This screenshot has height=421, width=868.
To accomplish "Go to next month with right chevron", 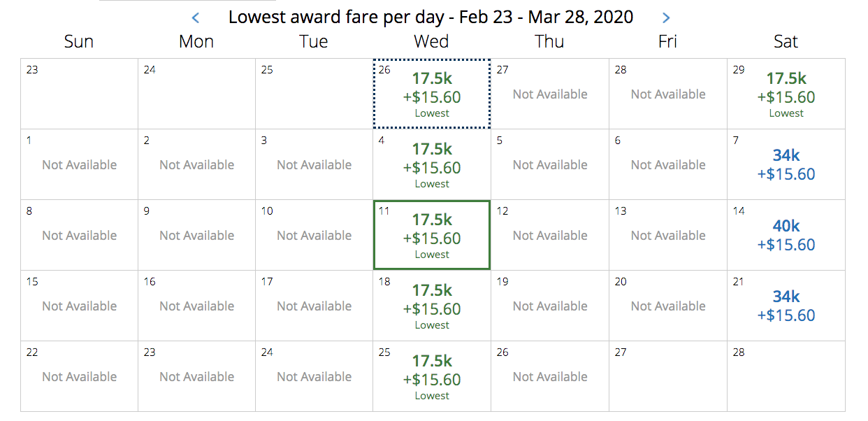I will [666, 17].
